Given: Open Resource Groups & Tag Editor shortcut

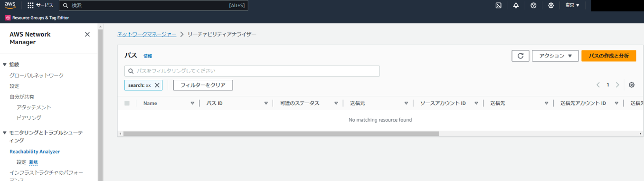Looking at the screenshot, I should 37,18.
